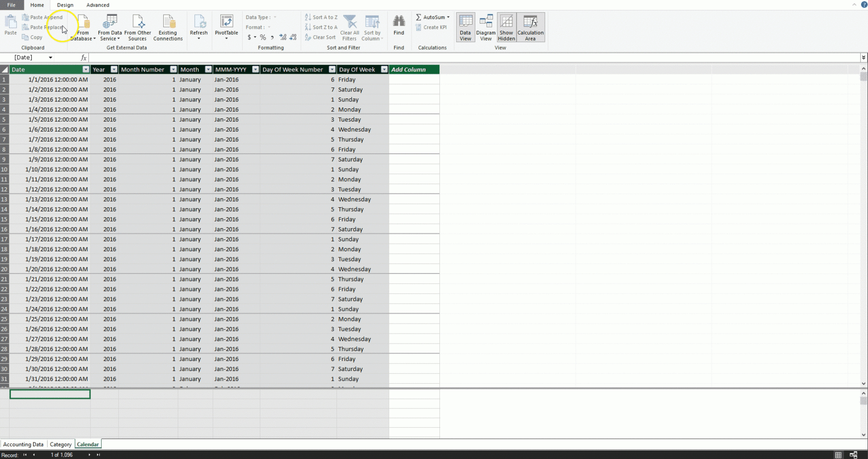The width and height of the screenshot is (868, 459).
Task: Switch to Diagram View
Action: [x=486, y=26]
